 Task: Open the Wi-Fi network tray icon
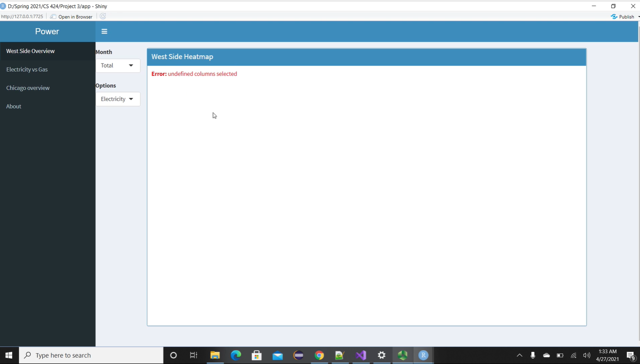pyautogui.click(x=574, y=355)
